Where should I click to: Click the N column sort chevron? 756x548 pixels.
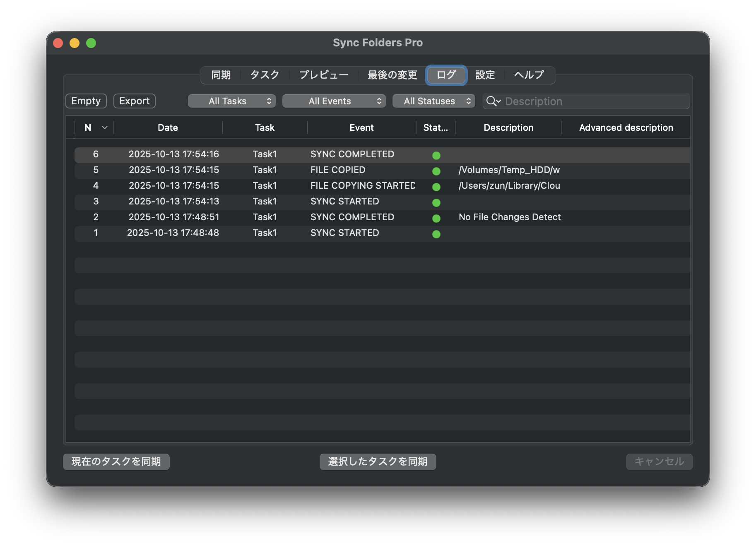point(105,128)
